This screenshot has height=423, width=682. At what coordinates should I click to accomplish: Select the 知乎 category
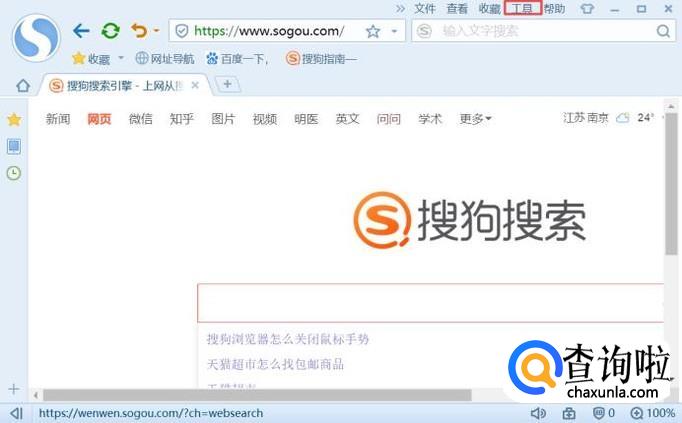point(182,119)
